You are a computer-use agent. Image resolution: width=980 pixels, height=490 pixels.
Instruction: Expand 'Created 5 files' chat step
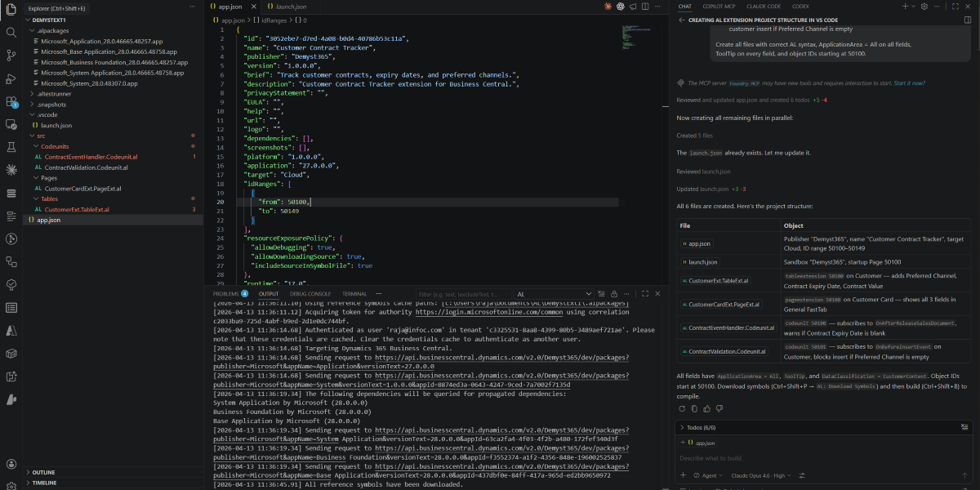(694, 136)
